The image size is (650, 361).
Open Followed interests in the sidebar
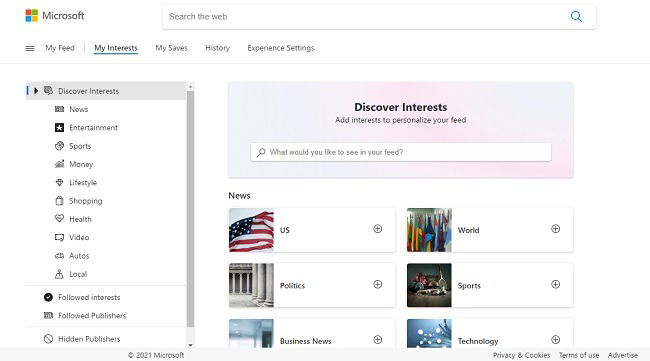point(89,297)
